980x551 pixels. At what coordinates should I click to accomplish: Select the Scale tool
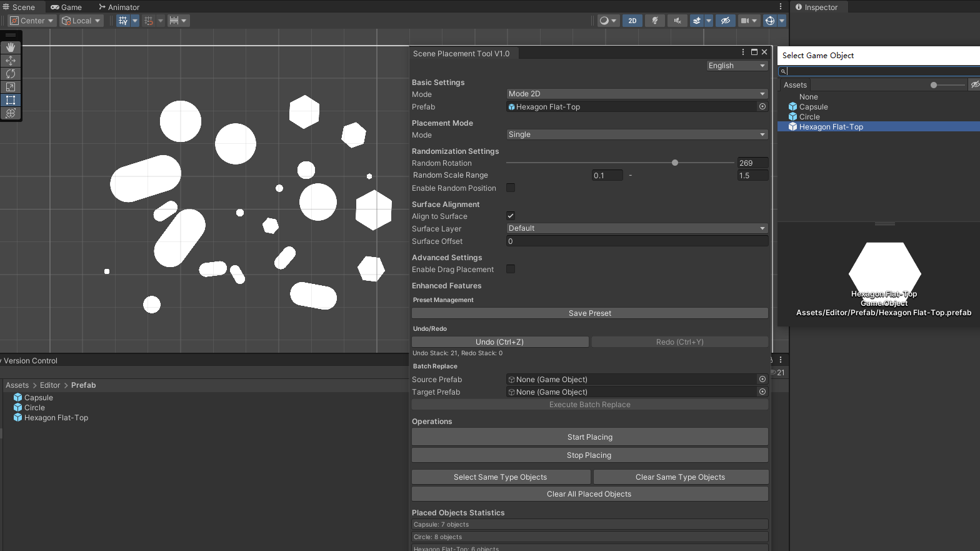coord(11,87)
